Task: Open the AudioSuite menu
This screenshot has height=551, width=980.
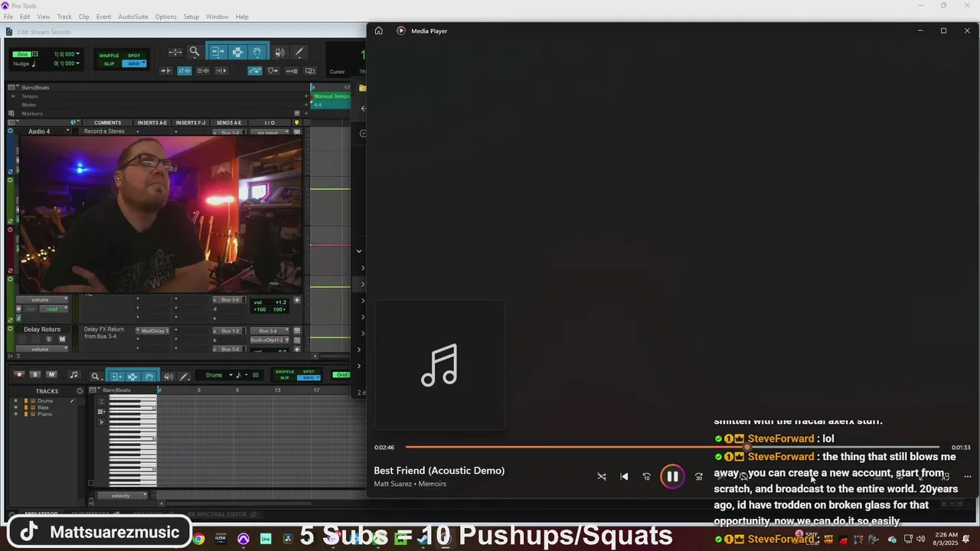Action: click(x=133, y=17)
